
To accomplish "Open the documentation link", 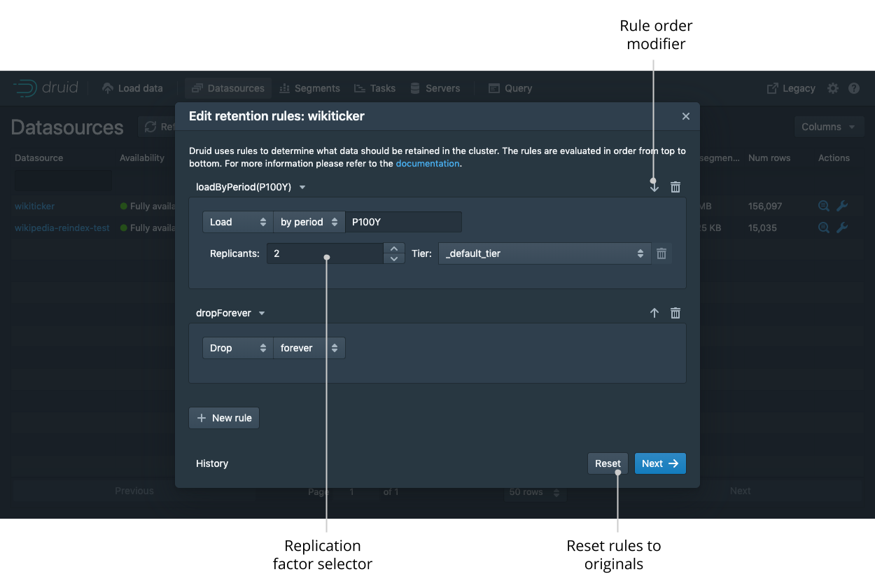I will click(x=428, y=164).
